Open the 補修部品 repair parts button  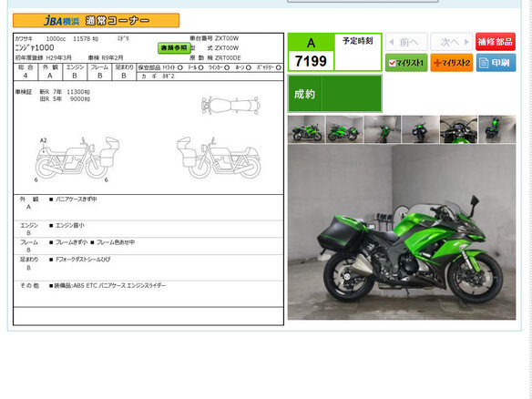pyautogui.click(x=496, y=42)
